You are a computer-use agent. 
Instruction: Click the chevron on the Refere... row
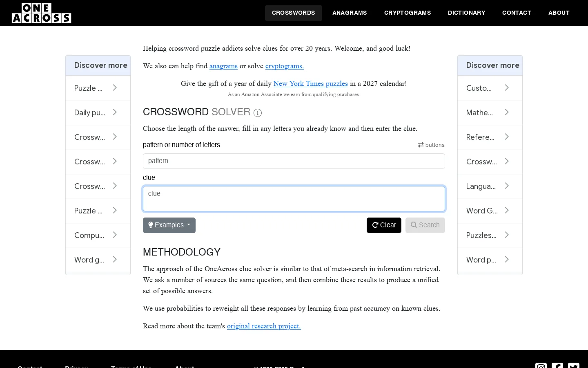507,137
